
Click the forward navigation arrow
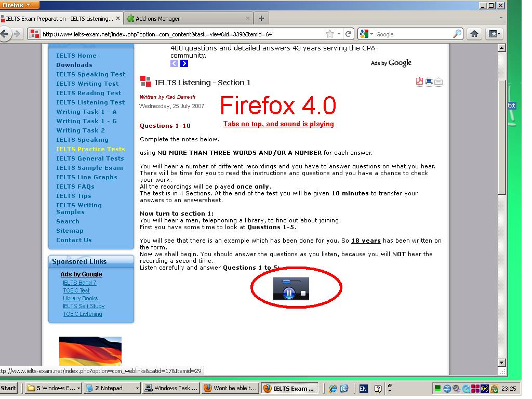[x=17, y=34]
